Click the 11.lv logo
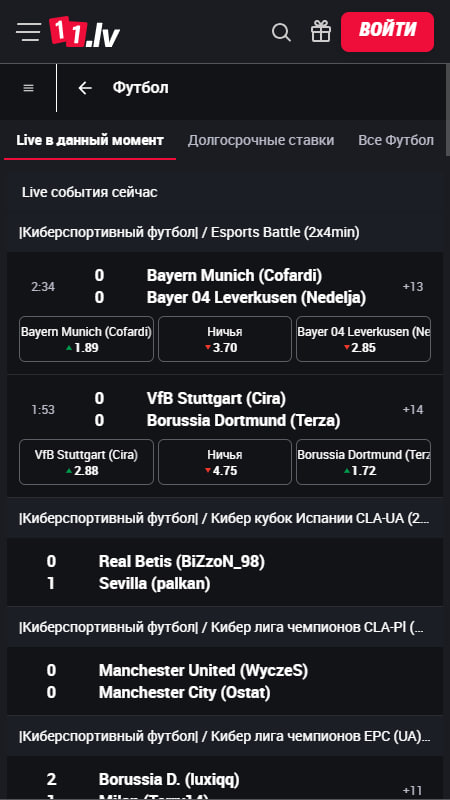The image size is (450, 800). click(84, 32)
